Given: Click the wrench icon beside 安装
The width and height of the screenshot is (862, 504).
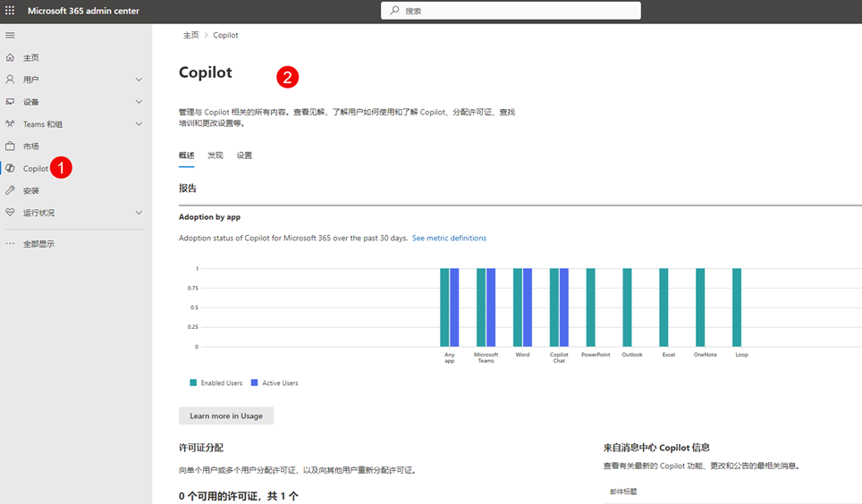Looking at the screenshot, I should 10,190.
